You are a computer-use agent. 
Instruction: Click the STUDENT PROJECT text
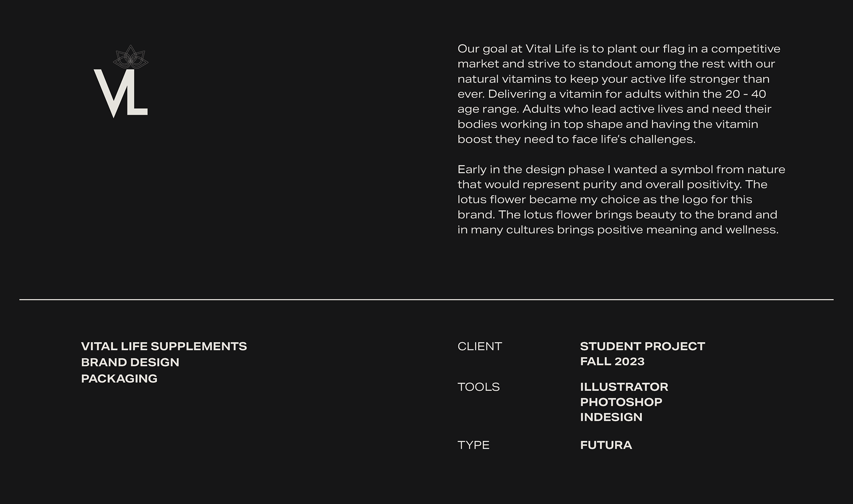pos(642,346)
